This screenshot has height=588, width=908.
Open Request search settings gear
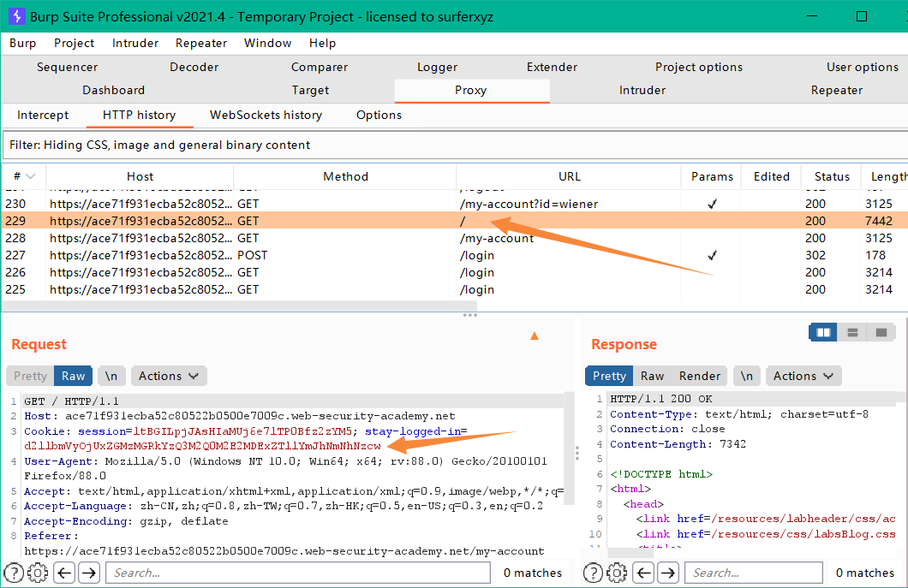[x=39, y=573]
